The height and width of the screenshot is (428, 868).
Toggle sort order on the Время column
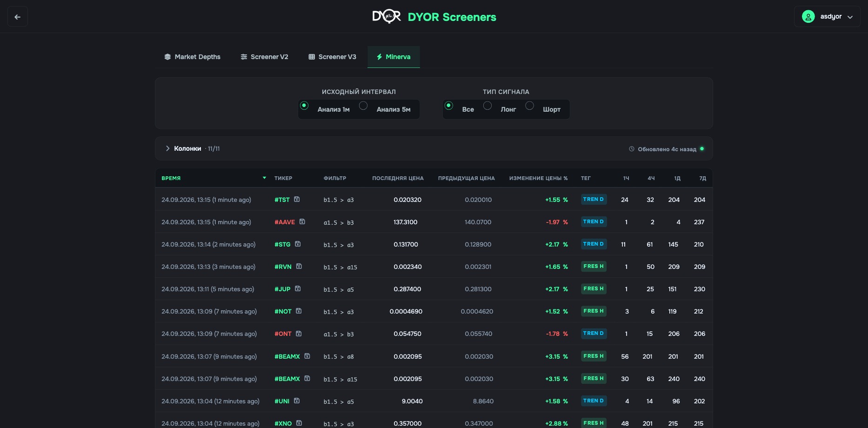click(214, 178)
